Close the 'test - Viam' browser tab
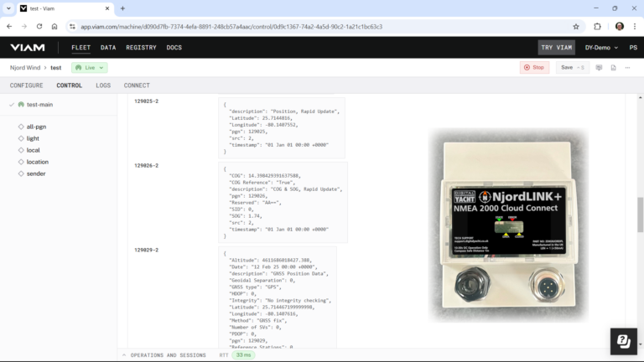644x362 pixels. (x=107, y=8)
